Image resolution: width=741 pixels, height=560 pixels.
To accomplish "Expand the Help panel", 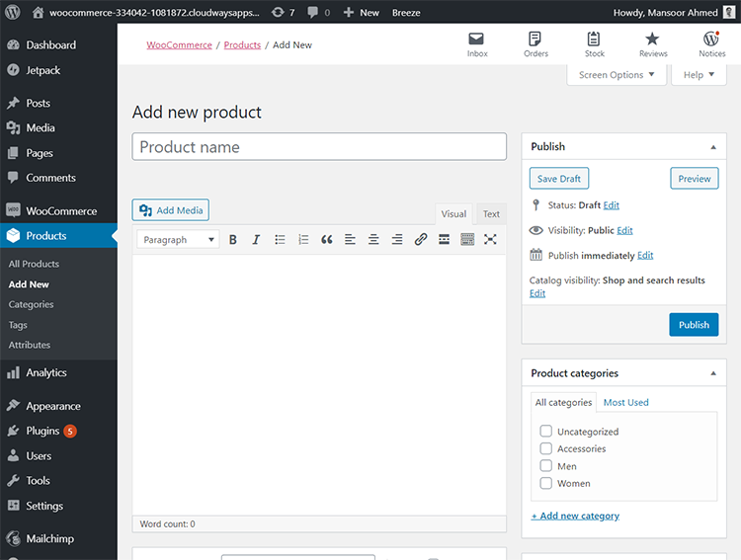I will click(x=699, y=75).
